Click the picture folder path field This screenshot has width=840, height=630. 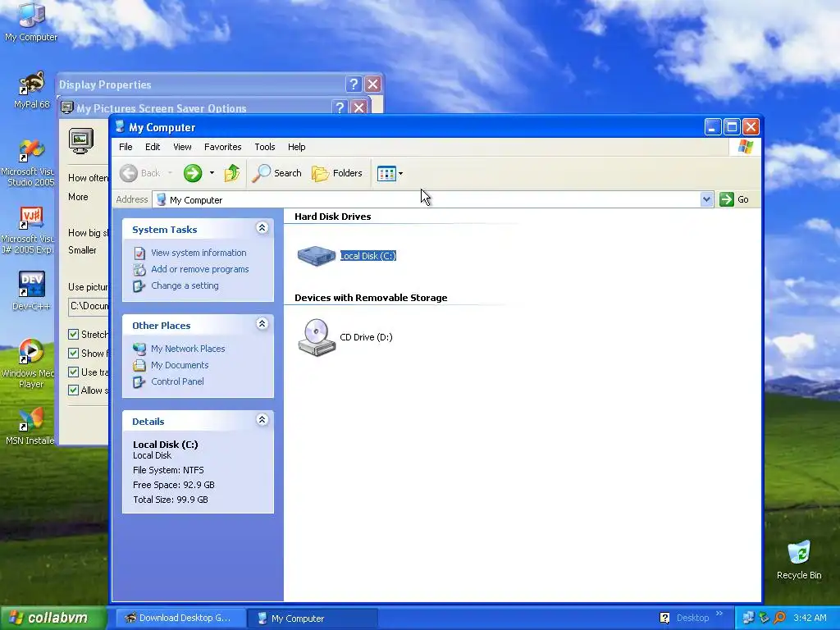[x=89, y=306]
